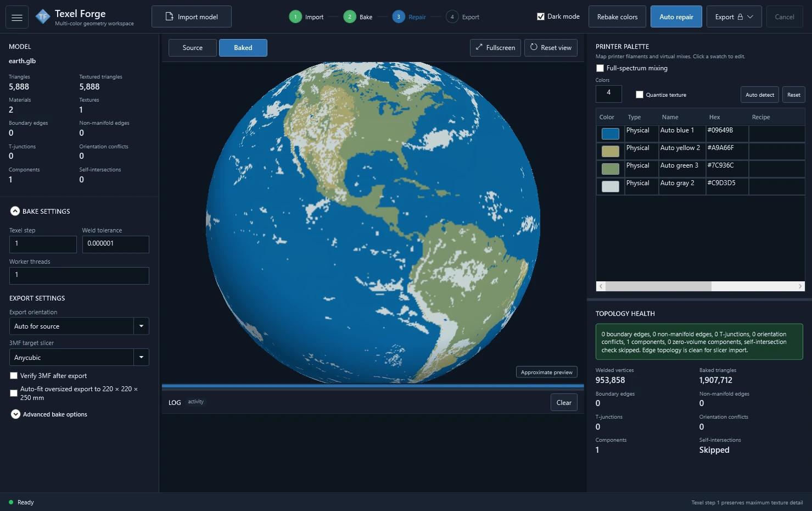Click Auto detect button
812x511 pixels.
tap(760, 95)
